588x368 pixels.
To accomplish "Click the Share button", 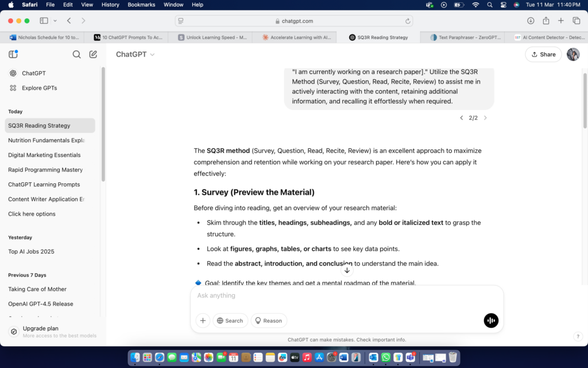I will coord(543,55).
